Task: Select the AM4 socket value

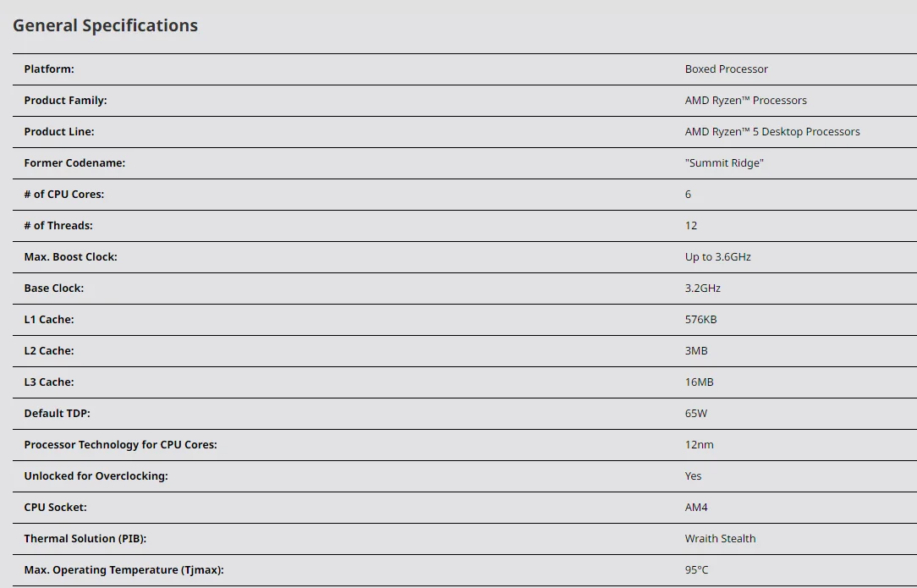Action: pyautogui.click(x=696, y=508)
